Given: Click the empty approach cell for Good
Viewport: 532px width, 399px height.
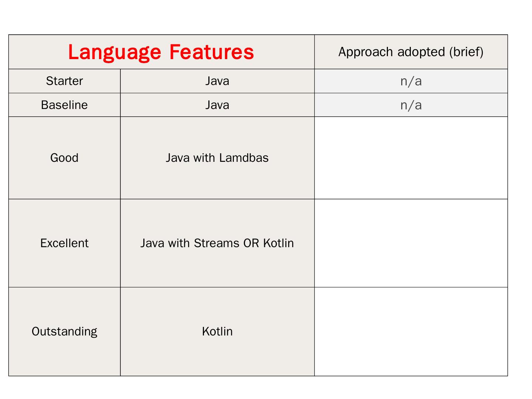Looking at the screenshot, I should pos(411,158).
